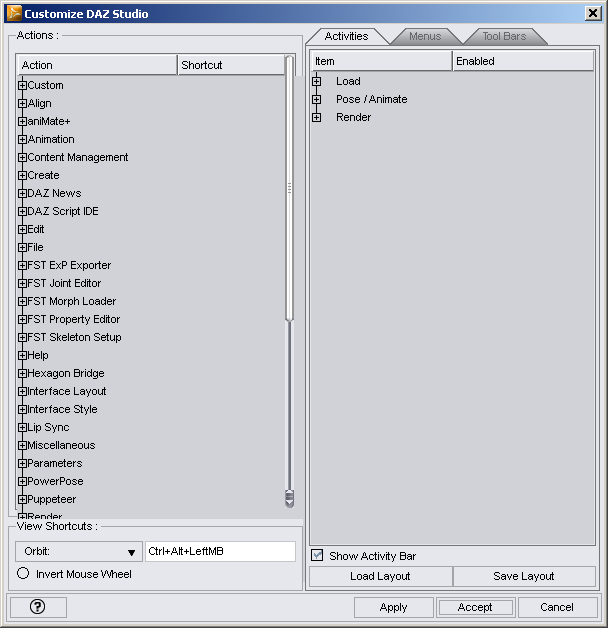The height and width of the screenshot is (628, 608).
Task: Expand the Puppeteer actions node
Action: pyautogui.click(x=22, y=500)
